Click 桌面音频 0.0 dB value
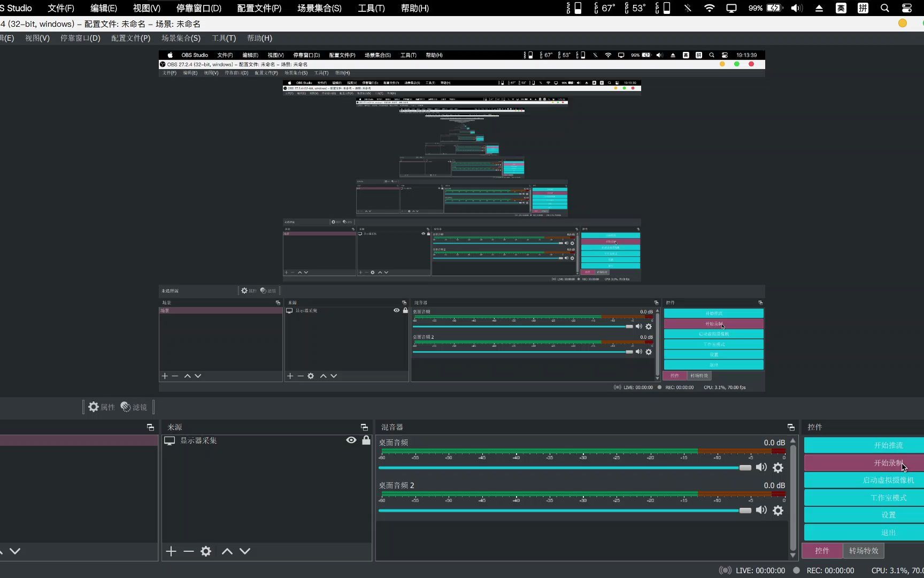Screen dimensions: 924x578 click(x=774, y=443)
